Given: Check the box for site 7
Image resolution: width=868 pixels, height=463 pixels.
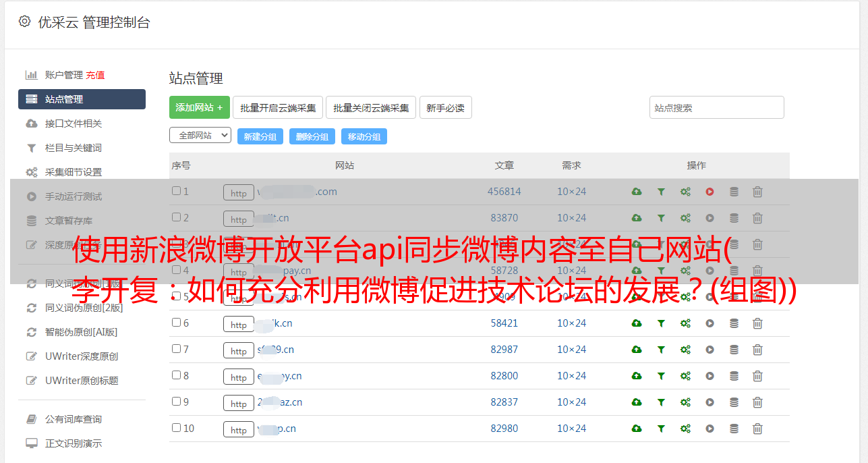Looking at the screenshot, I should [176, 349].
